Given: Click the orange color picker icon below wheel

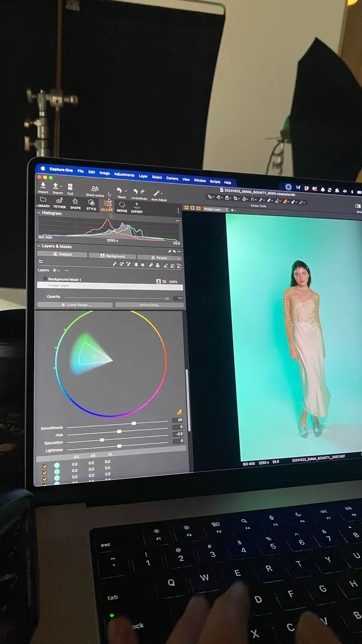Looking at the screenshot, I should point(178,412).
